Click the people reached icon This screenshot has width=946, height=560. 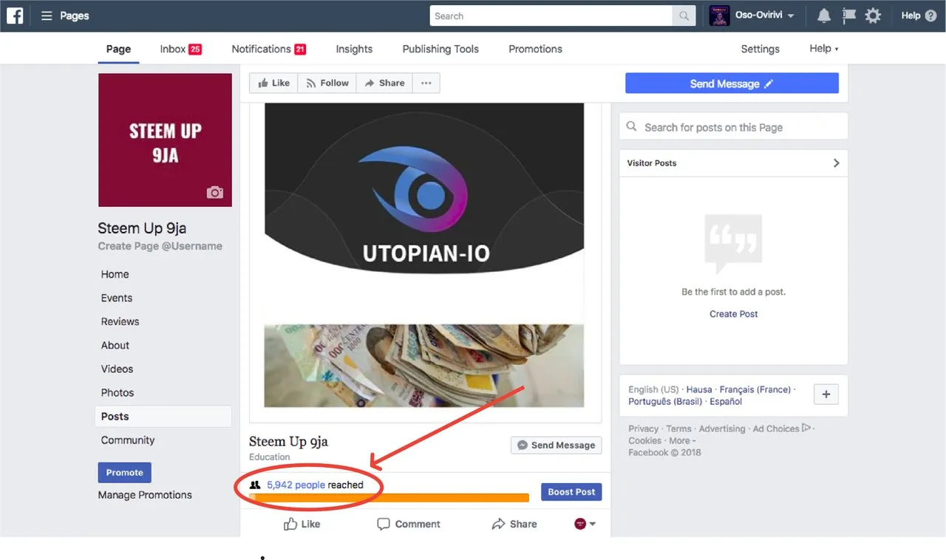click(256, 485)
